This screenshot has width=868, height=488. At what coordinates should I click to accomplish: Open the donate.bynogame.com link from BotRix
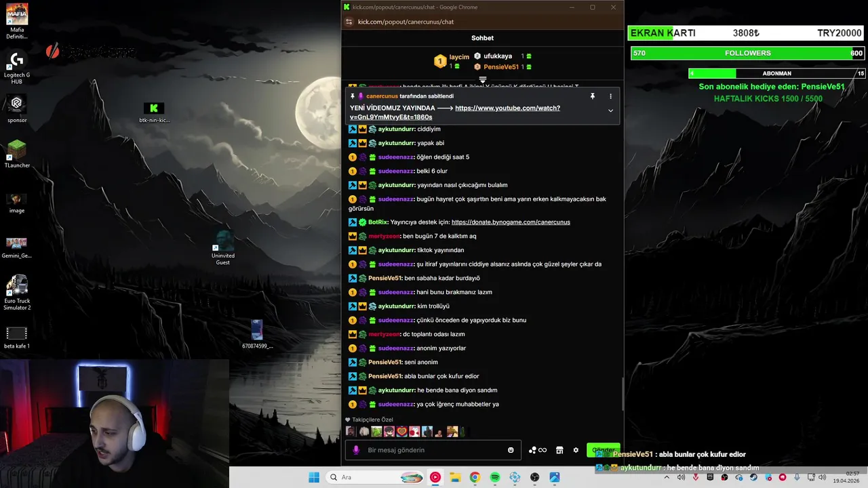click(511, 222)
